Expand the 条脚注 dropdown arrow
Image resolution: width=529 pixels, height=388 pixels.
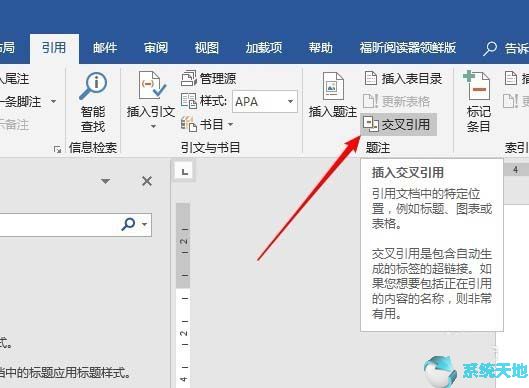53,101
